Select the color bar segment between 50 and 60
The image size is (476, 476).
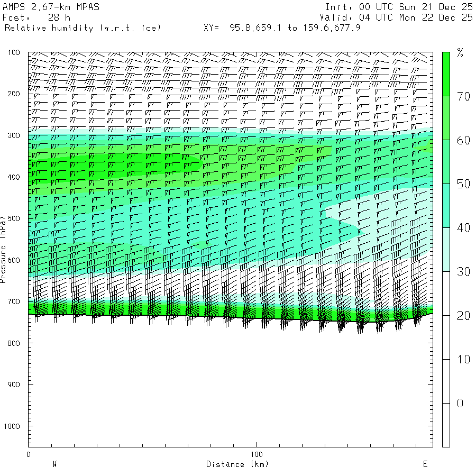click(x=446, y=161)
